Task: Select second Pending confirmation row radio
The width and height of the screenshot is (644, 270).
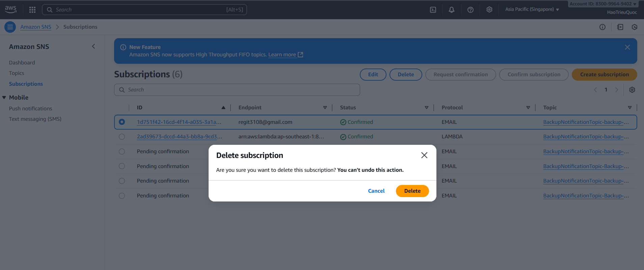Action: [122, 166]
